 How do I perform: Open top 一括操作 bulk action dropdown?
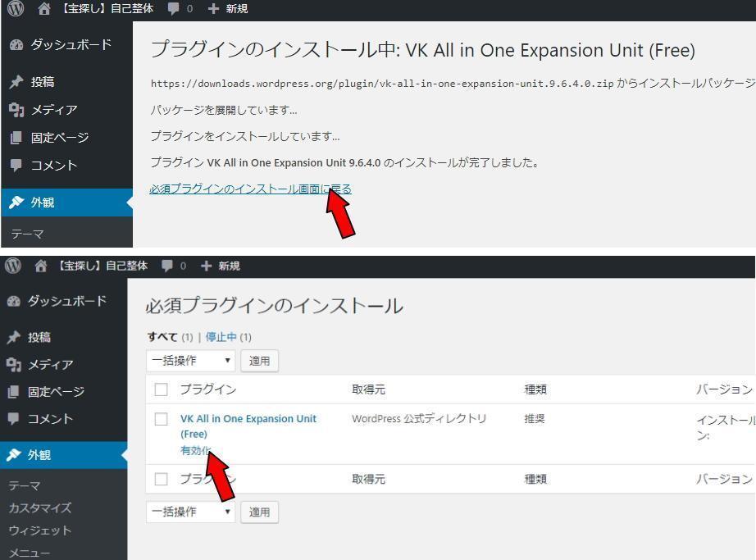tap(190, 361)
